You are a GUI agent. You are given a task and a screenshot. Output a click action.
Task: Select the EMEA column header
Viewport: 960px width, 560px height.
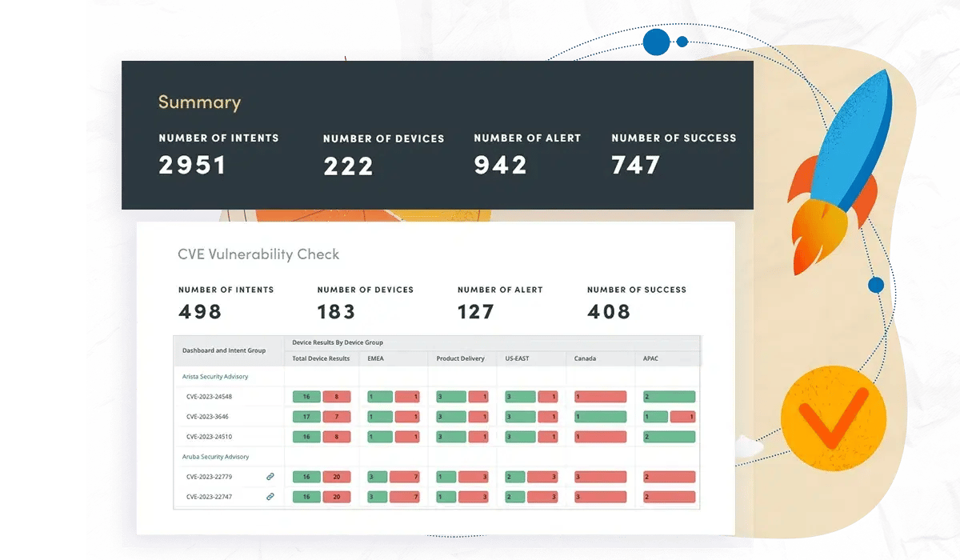376,358
